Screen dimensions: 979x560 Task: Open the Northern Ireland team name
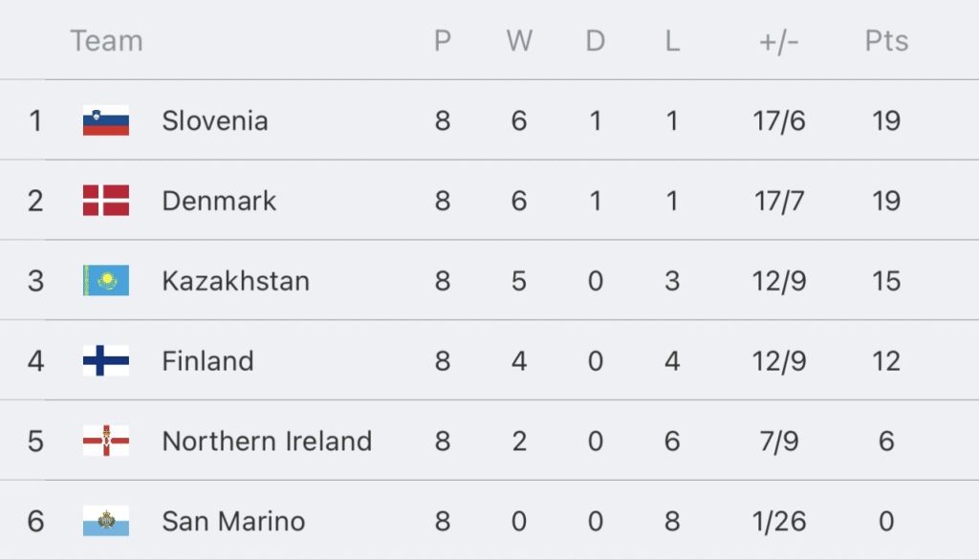[x=267, y=441]
